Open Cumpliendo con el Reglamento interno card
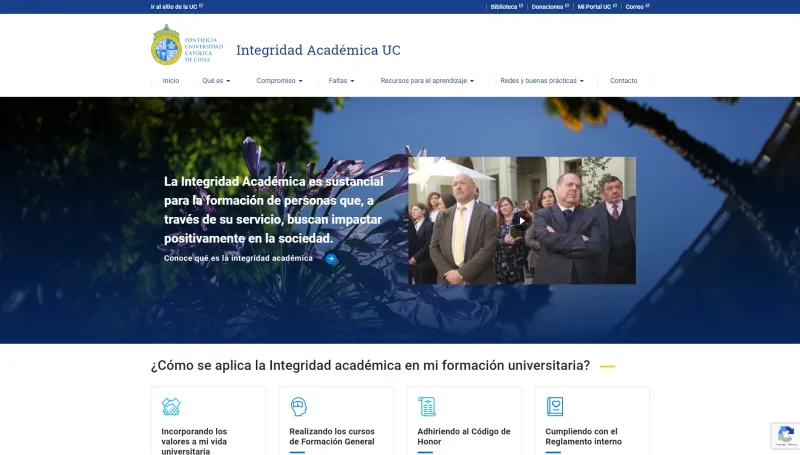 (583, 437)
